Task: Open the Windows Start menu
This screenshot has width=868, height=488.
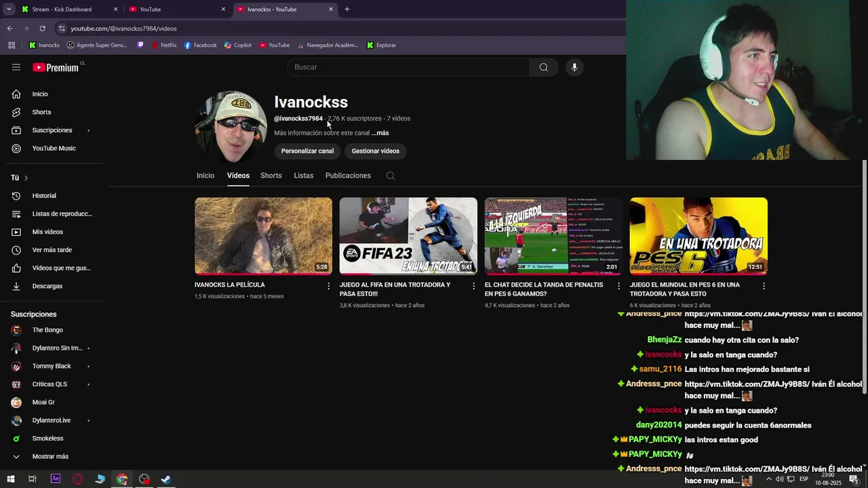Action: click(10, 479)
